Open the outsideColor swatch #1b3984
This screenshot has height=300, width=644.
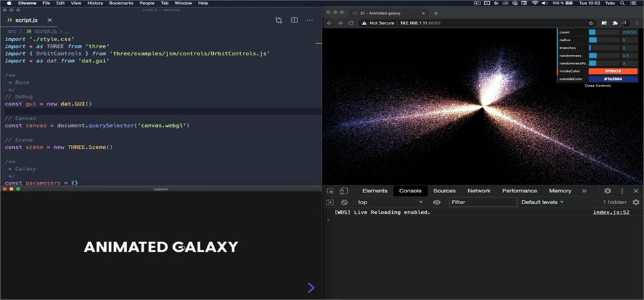point(613,79)
